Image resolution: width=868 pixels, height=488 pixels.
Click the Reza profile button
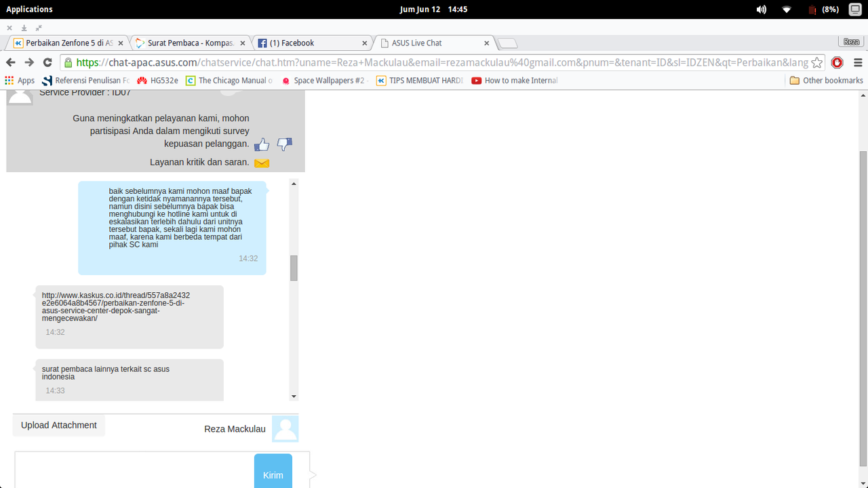point(852,42)
